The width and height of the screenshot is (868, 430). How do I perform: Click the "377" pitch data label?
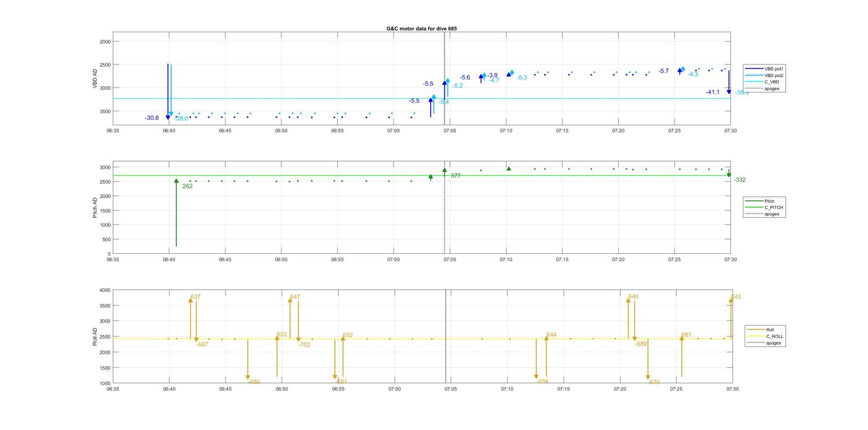click(456, 176)
